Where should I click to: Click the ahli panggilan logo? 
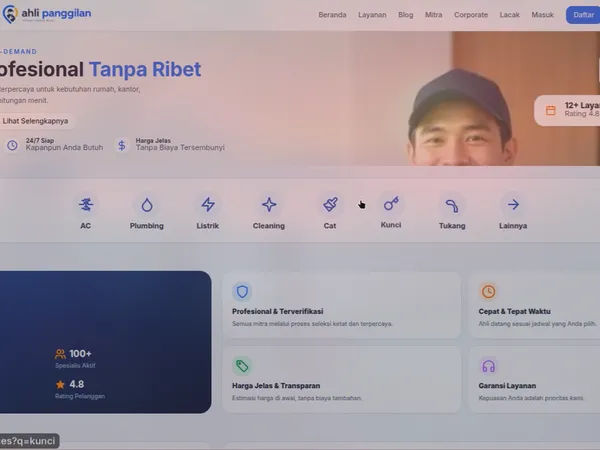(x=47, y=14)
